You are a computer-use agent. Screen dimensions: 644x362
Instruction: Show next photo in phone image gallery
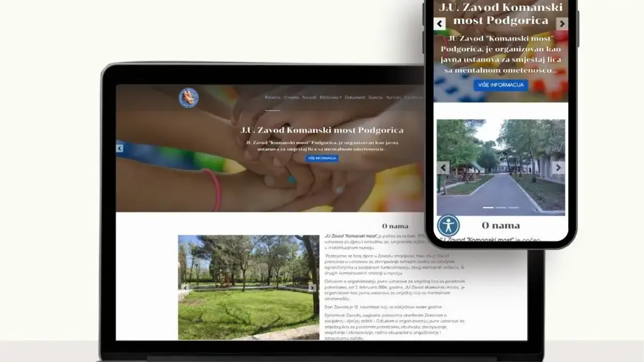(558, 168)
